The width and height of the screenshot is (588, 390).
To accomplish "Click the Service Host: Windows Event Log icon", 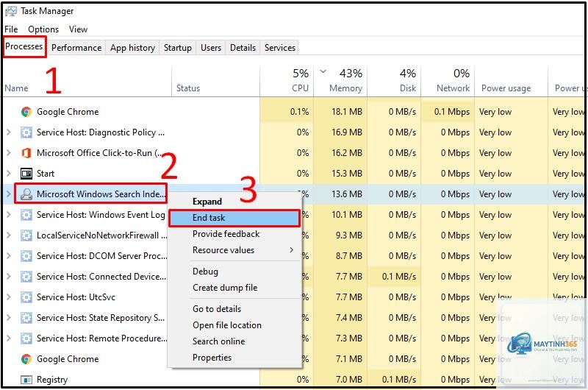I will tap(26, 215).
